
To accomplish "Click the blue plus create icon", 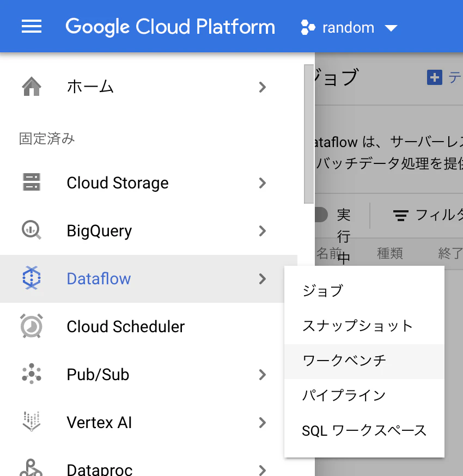I will pyautogui.click(x=435, y=77).
